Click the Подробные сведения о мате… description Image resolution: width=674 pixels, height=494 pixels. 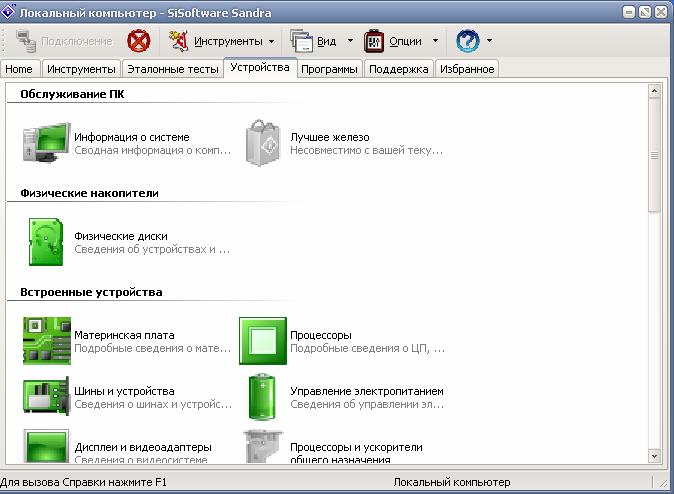click(153, 348)
